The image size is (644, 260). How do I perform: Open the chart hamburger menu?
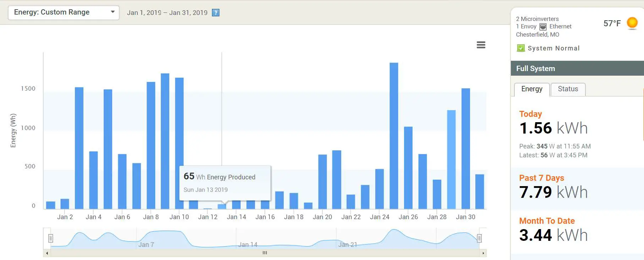(x=481, y=45)
